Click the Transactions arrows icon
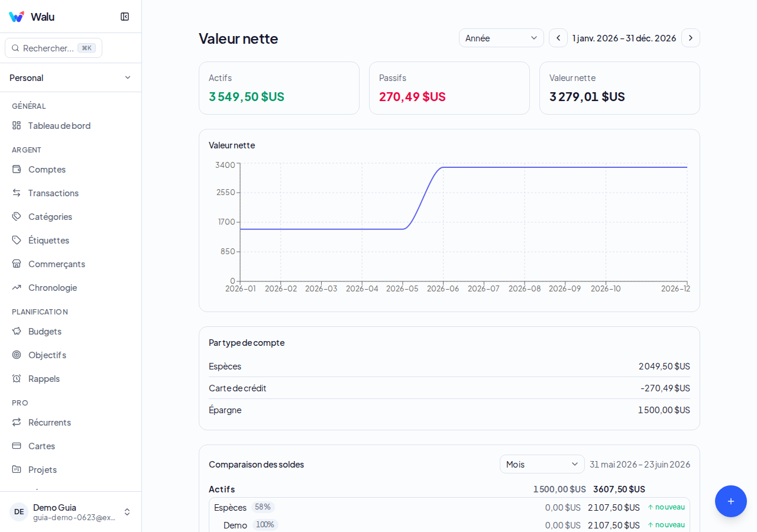757x532 pixels. [x=17, y=193]
